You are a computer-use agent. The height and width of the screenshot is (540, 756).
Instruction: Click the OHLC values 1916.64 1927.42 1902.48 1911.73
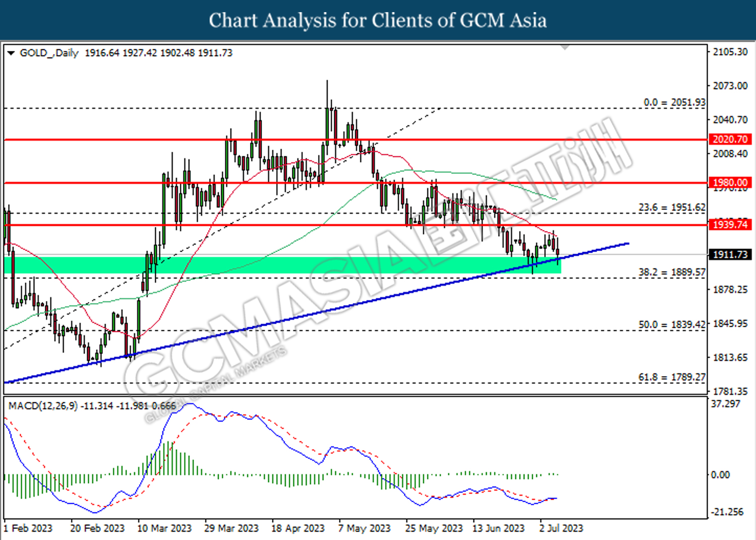[x=158, y=53]
